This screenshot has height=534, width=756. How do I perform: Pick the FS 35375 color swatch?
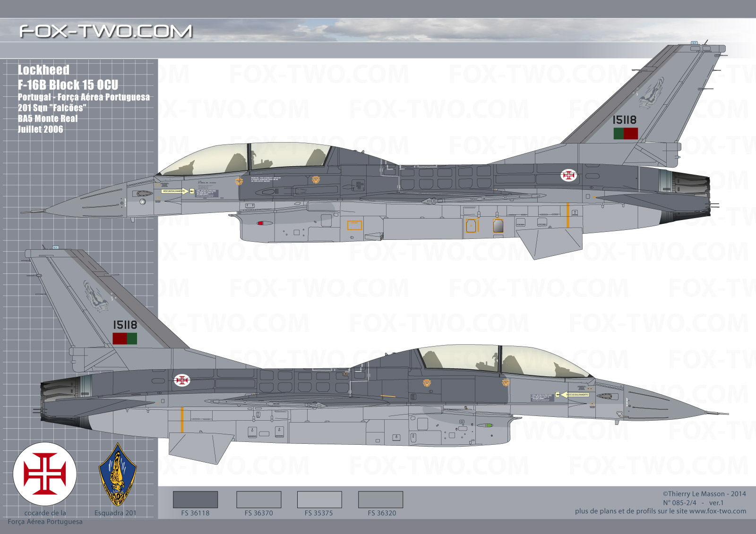click(319, 500)
